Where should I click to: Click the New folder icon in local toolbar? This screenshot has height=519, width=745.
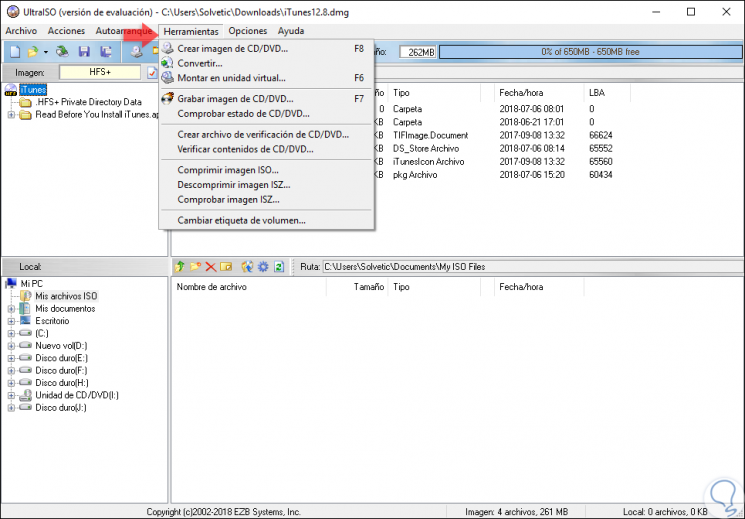(195, 267)
